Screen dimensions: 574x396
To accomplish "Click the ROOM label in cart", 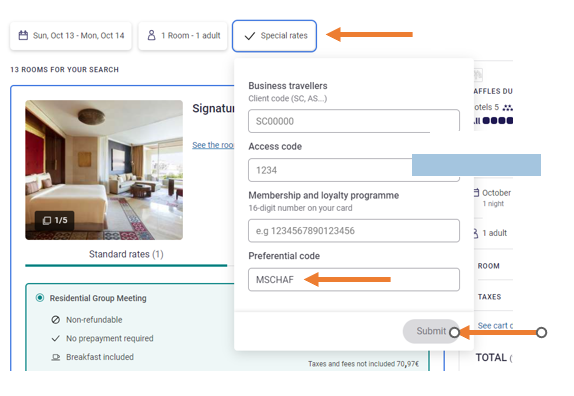I will 488,266.
